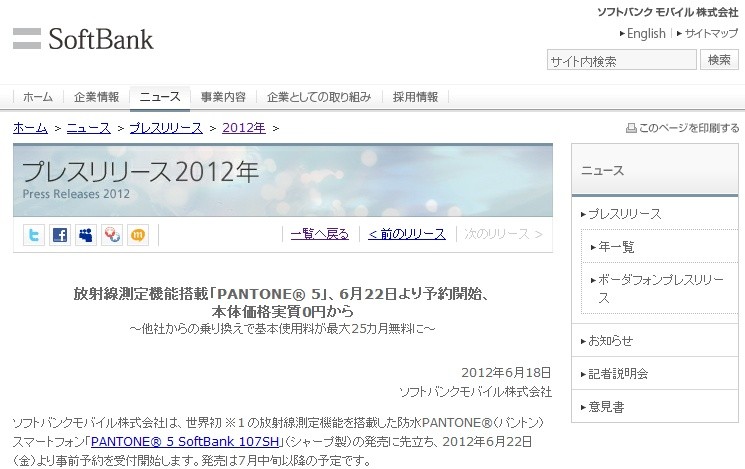Share the release via Facebook icon

[60, 235]
